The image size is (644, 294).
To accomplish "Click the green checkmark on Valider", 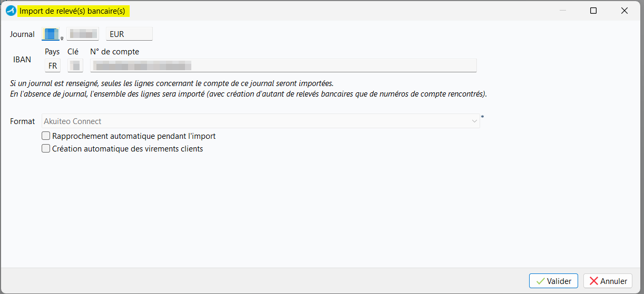I will (540, 281).
